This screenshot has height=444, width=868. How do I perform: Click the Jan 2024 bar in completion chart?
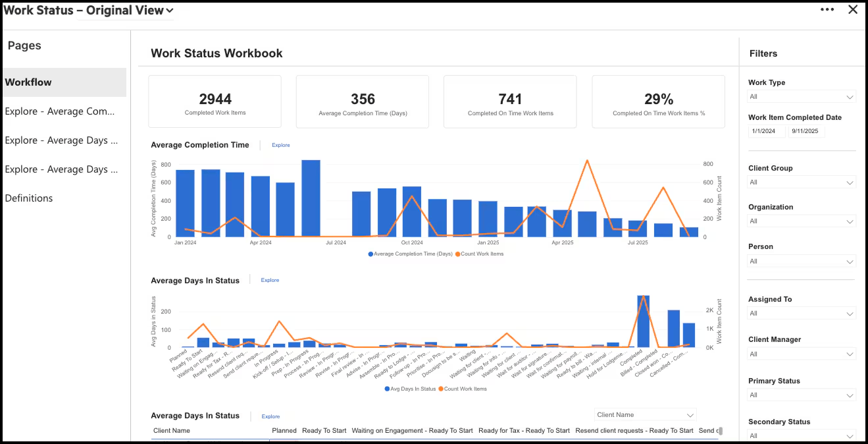[x=186, y=204]
